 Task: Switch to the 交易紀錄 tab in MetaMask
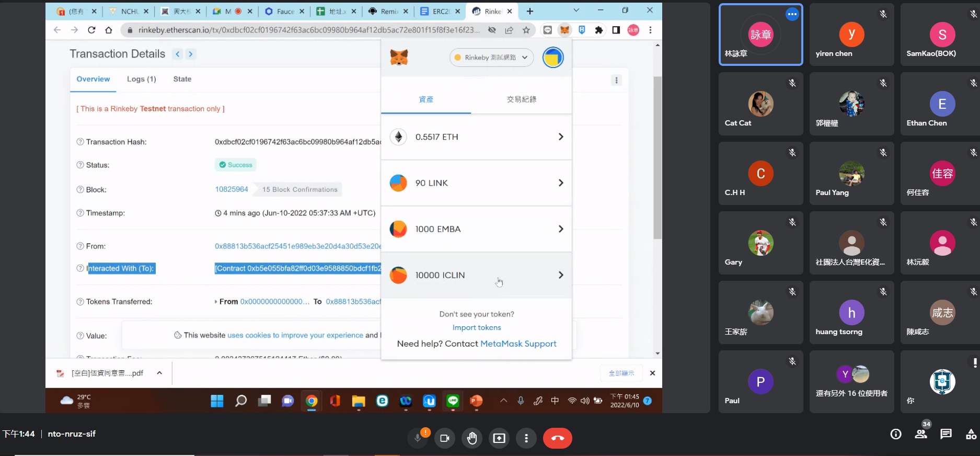tap(522, 99)
